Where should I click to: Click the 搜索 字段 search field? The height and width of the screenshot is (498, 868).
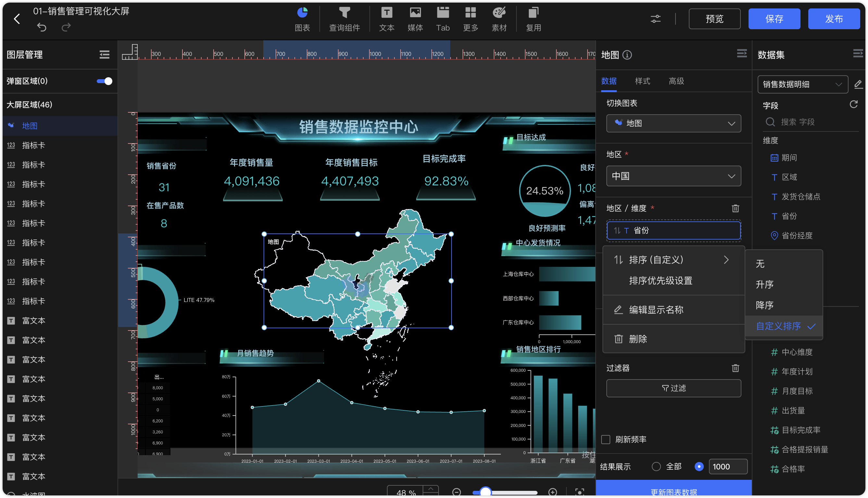point(810,122)
